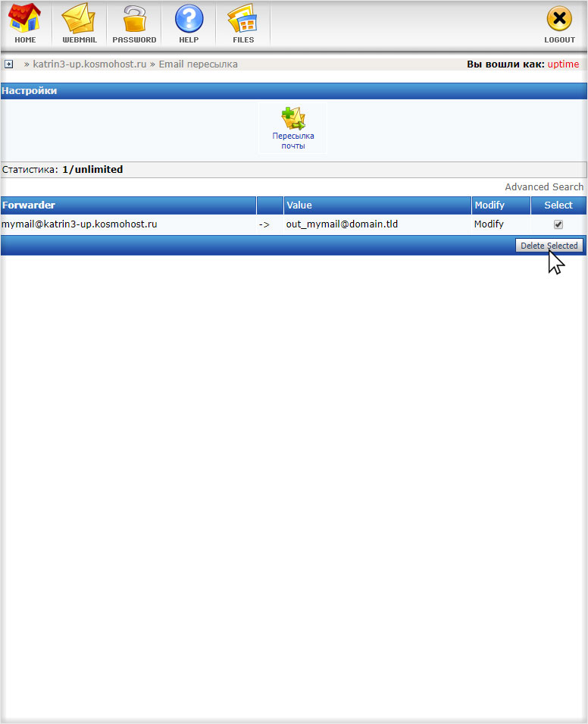Open Webmail envelope icon
This screenshot has width=588, height=724.
point(79,19)
